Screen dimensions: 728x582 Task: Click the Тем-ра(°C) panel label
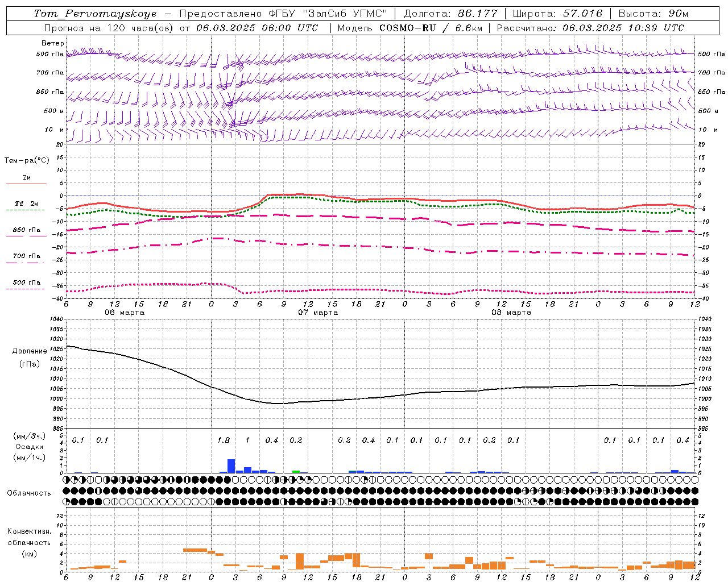pos(27,161)
